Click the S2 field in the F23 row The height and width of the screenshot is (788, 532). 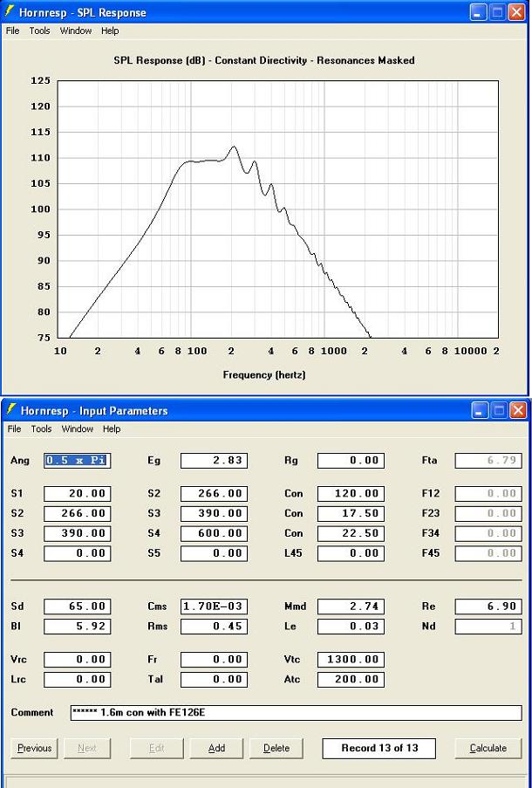(x=78, y=514)
